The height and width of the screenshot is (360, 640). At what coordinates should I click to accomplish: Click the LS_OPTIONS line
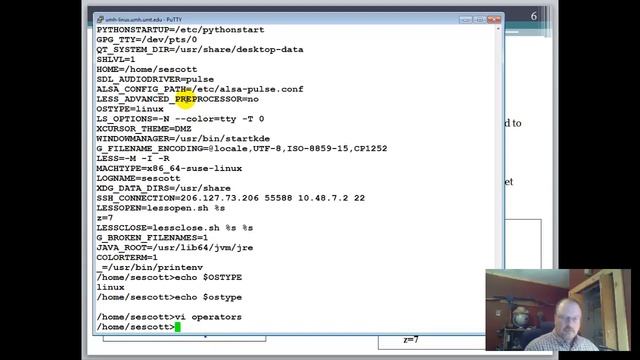[180, 119]
